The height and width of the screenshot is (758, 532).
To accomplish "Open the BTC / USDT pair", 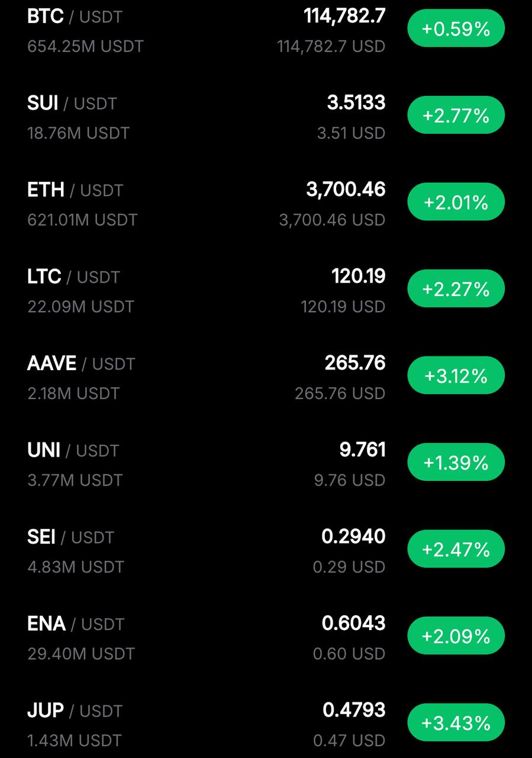I will coord(266,30).
